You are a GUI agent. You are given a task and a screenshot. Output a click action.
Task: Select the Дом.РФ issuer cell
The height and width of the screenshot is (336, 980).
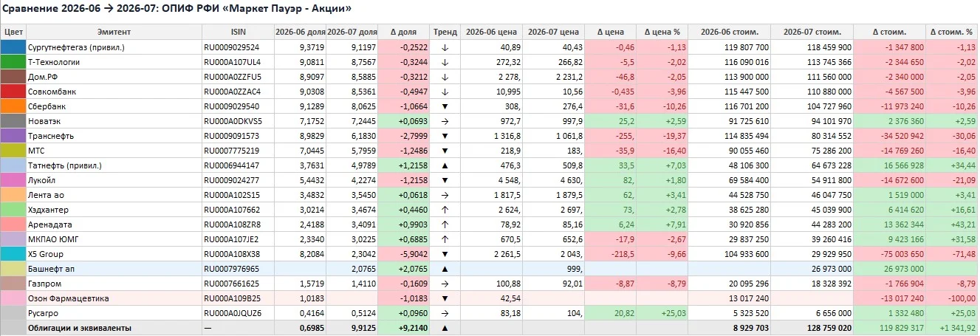114,76
